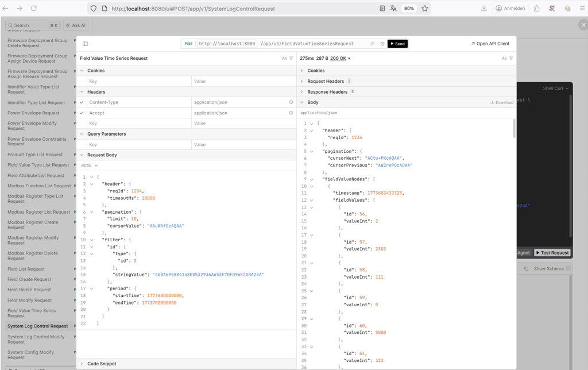The width and height of the screenshot is (588, 370).
Task: Fold response line 9 fieldValueNodes
Action: 312,179
